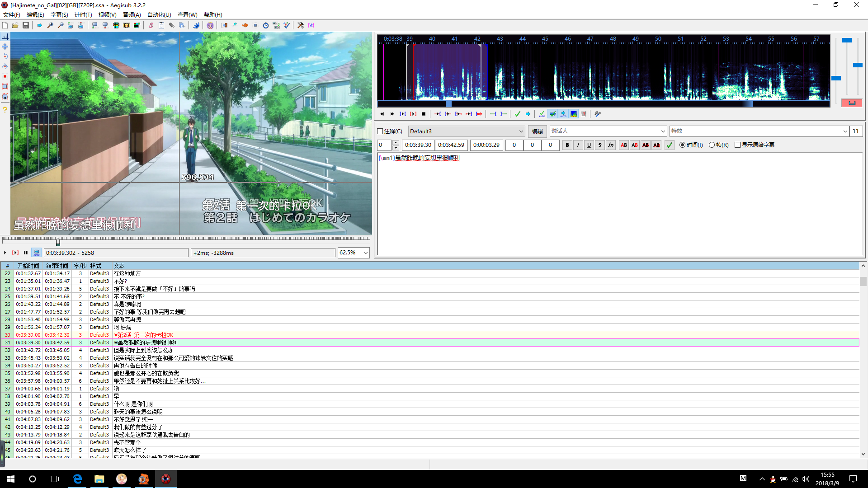Screen dimensions: 868x488
Task: Increase layer number with up stepper
Action: (396, 143)
